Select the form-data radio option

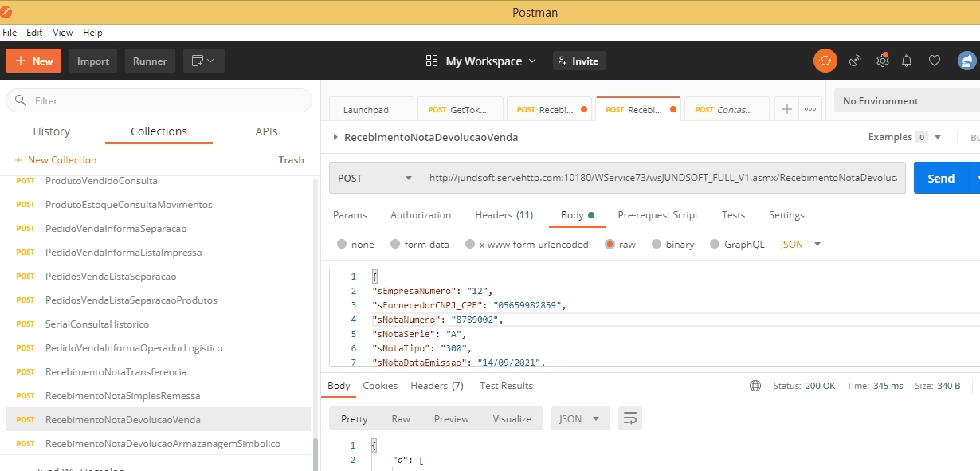pyautogui.click(x=394, y=245)
